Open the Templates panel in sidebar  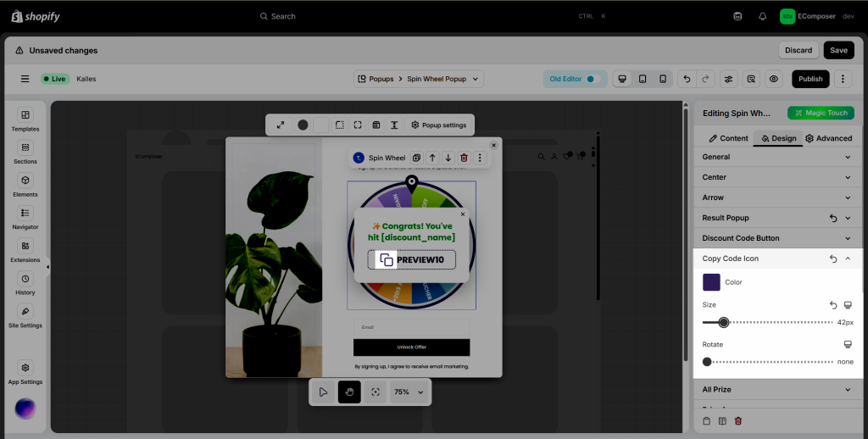point(25,119)
